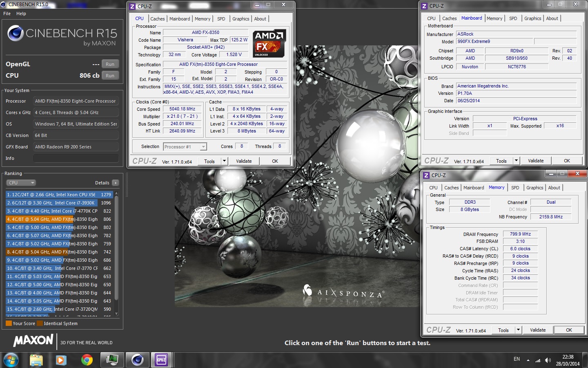Click the volume speaker tray icon

click(x=548, y=360)
